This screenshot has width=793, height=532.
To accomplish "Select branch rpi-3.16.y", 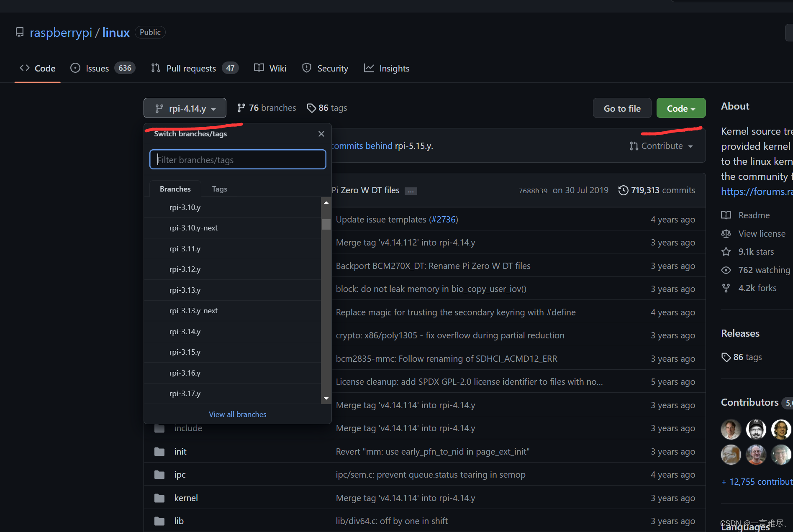I will pyautogui.click(x=233, y=373).
